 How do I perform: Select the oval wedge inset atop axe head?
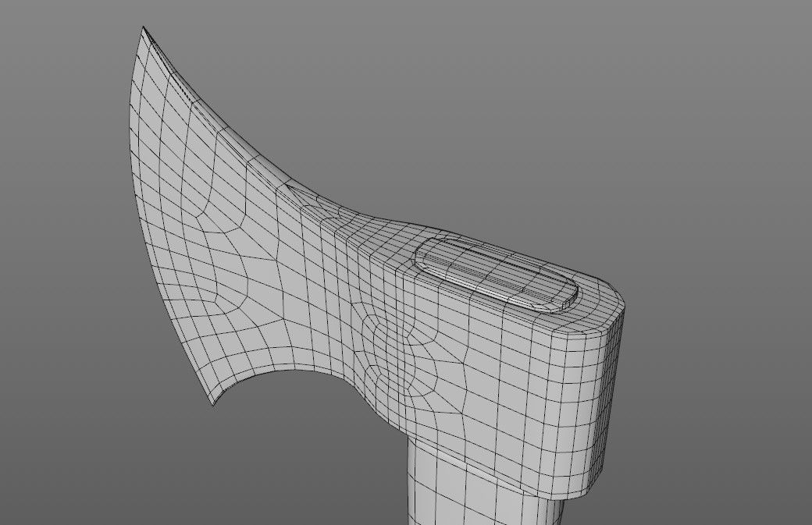click(497, 275)
